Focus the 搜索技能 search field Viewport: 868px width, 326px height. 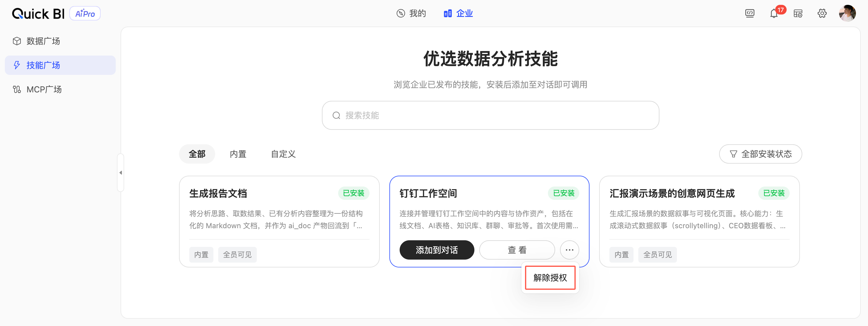point(490,115)
